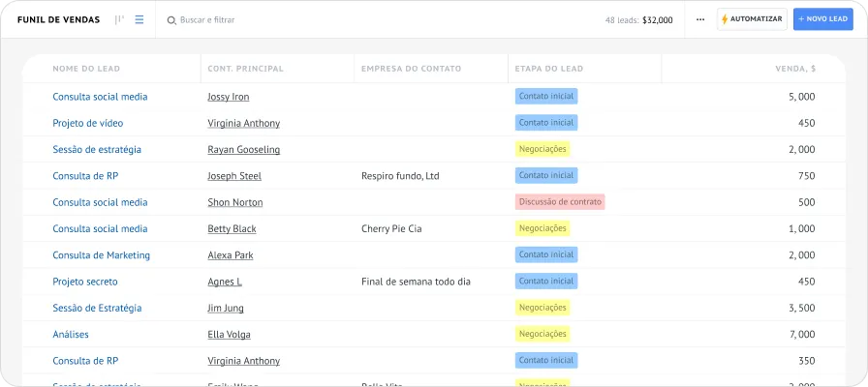The height and width of the screenshot is (387, 868).
Task: Click sale value 7,000
Action: click(x=801, y=335)
